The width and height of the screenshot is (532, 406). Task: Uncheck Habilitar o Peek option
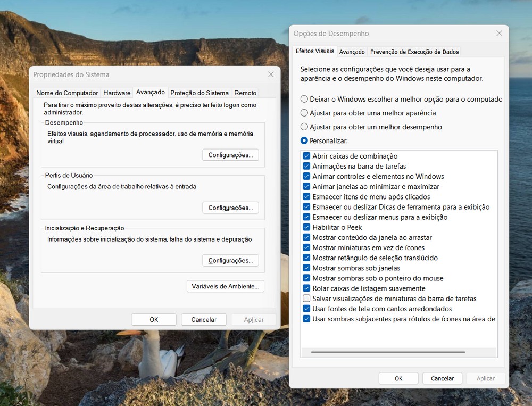tap(306, 227)
